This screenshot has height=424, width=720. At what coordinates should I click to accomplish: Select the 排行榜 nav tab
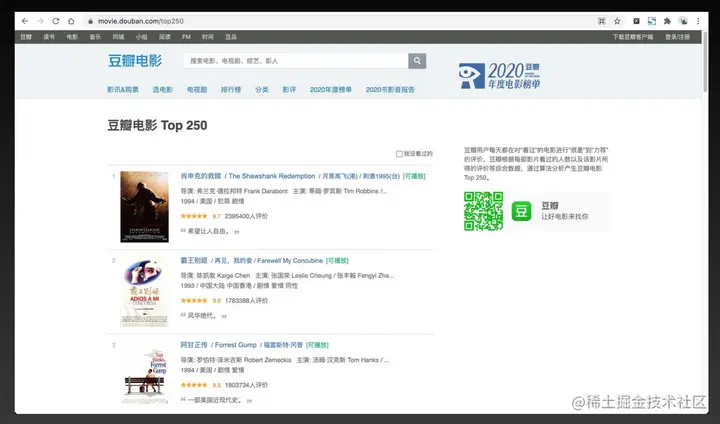coord(231,90)
